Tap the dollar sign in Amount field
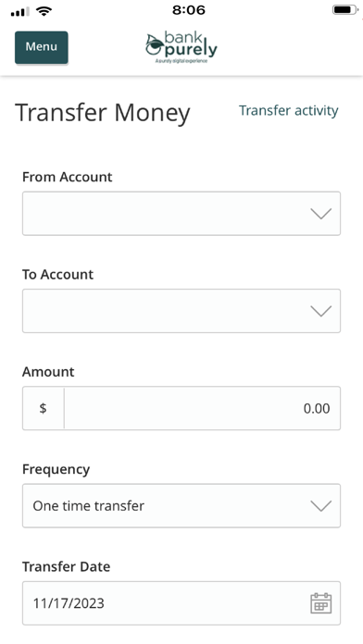The width and height of the screenshot is (363, 644). [43, 408]
